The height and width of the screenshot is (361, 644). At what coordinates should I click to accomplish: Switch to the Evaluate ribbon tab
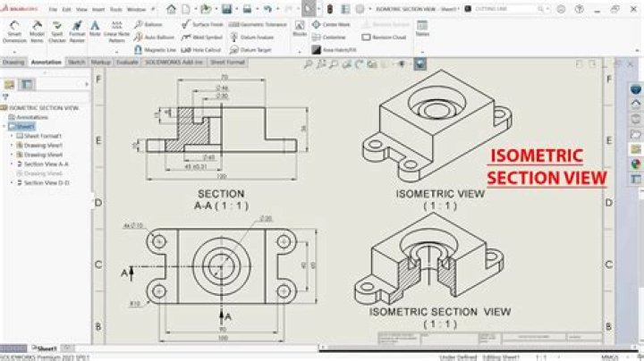(127, 63)
